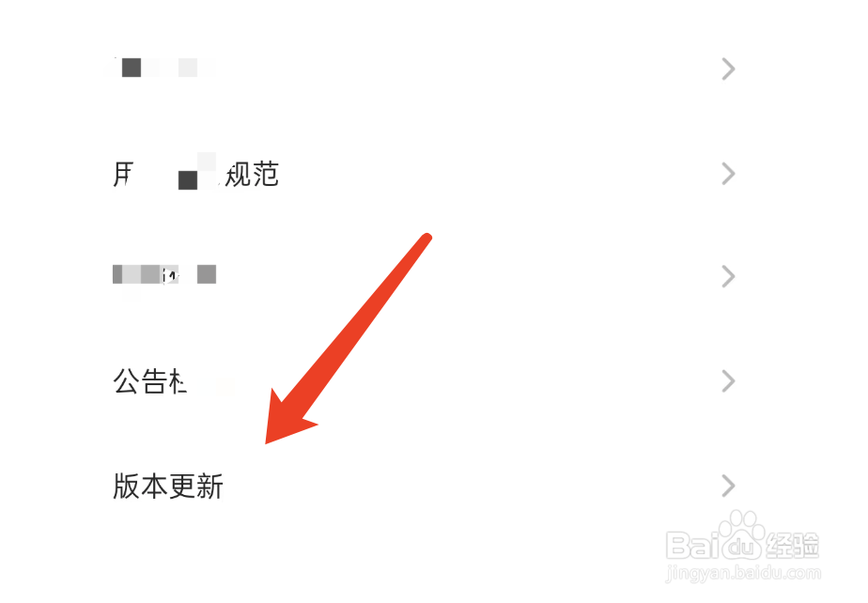Tap the dark mosaic square before 规范
Image resolution: width=868 pixels, height=603 pixels.
(188, 180)
